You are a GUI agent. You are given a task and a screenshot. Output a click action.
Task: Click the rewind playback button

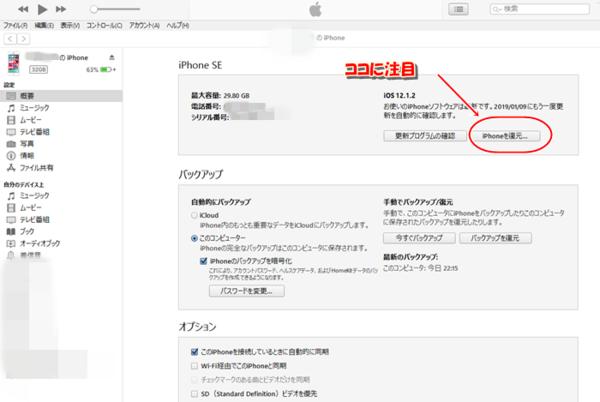23,9
